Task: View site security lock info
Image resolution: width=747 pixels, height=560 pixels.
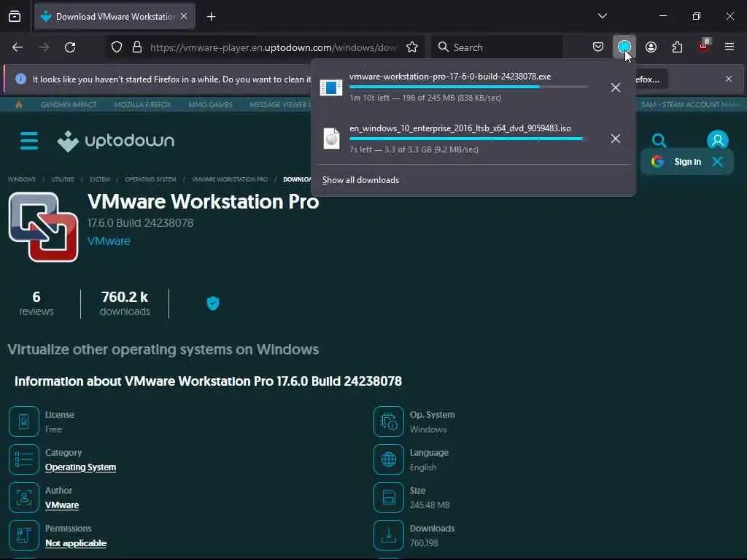Action: pyautogui.click(x=137, y=47)
